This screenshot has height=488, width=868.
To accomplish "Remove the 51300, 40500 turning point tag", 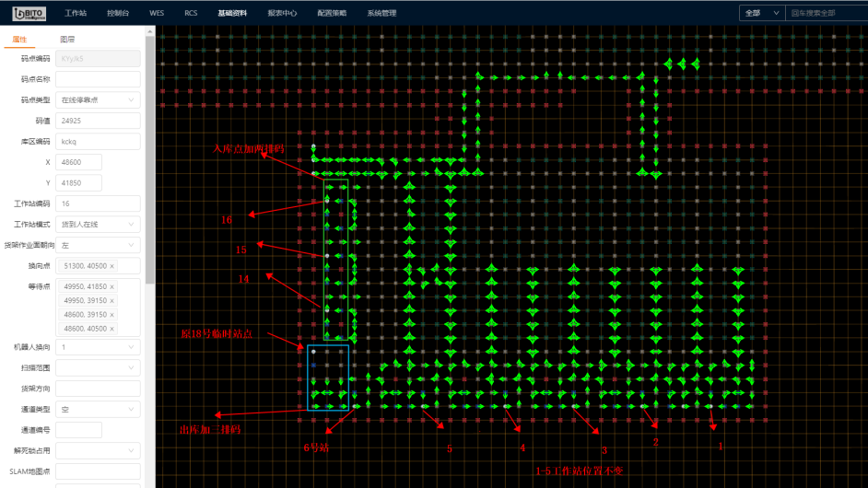I will [111, 266].
